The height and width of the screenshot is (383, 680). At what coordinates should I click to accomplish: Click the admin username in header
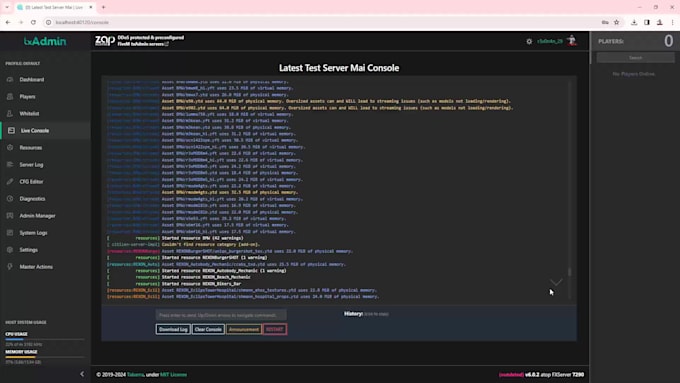550,41
